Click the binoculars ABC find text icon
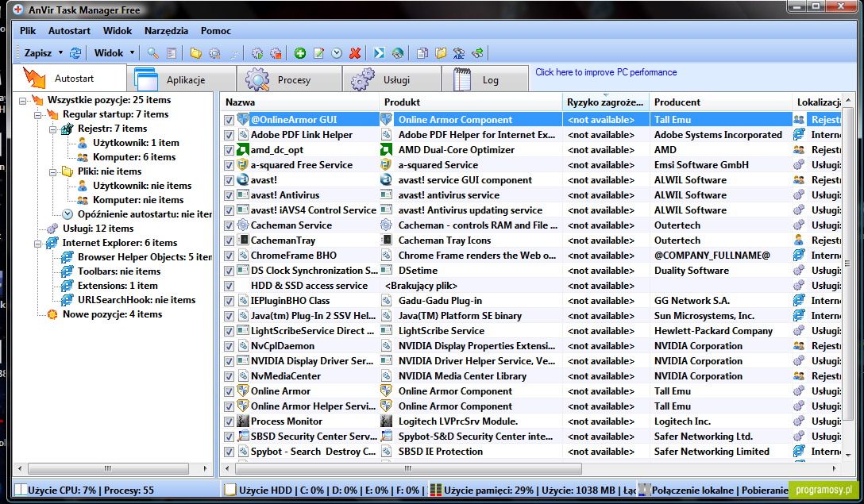The width and height of the screenshot is (864, 504). pyautogui.click(x=458, y=53)
